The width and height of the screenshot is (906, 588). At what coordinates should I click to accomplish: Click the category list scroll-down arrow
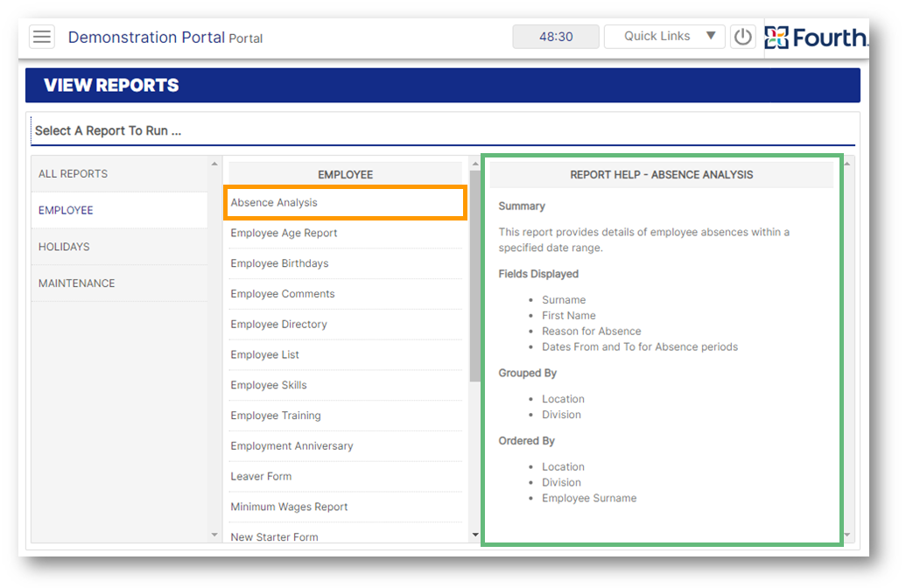tap(214, 535)
